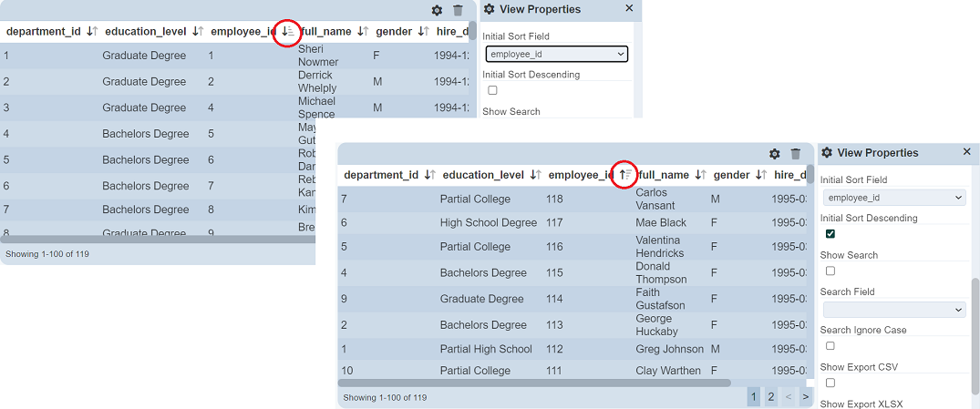Click gear icon above lower table
Image resolution: width=980 pixels, height=409 pixels.
tap(775, 154)
